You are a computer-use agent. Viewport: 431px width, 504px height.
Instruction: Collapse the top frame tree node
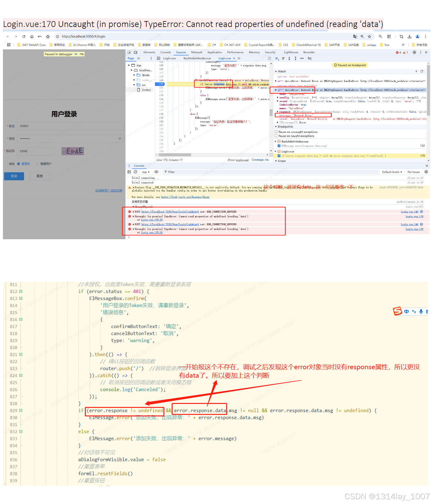click(129, 65)
